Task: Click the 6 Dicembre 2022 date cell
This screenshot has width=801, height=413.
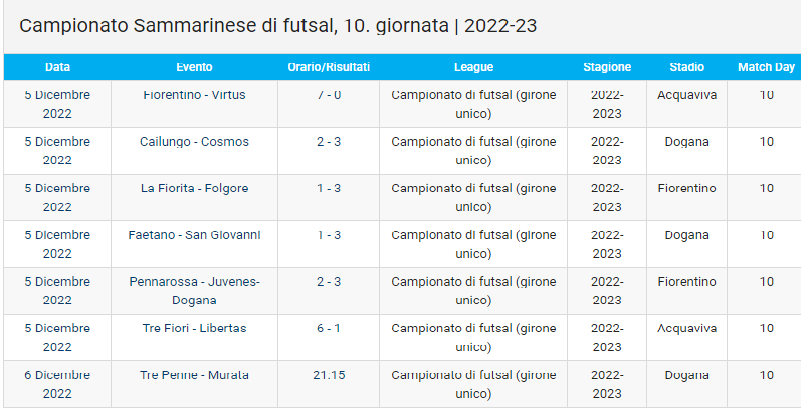Action: coord(57,384)
